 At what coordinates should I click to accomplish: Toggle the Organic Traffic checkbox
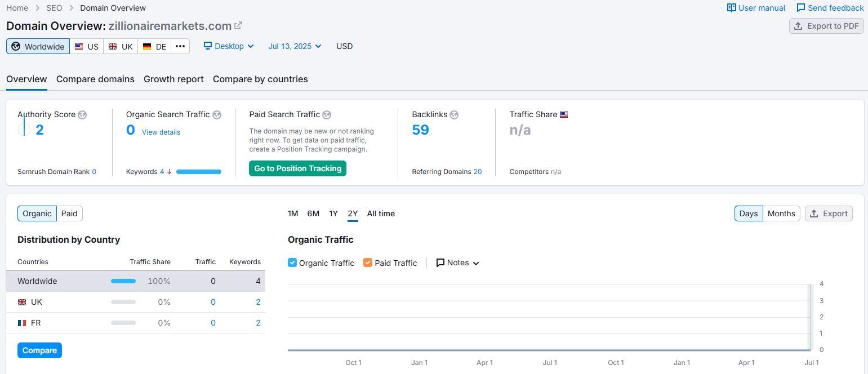coord(292,262)
